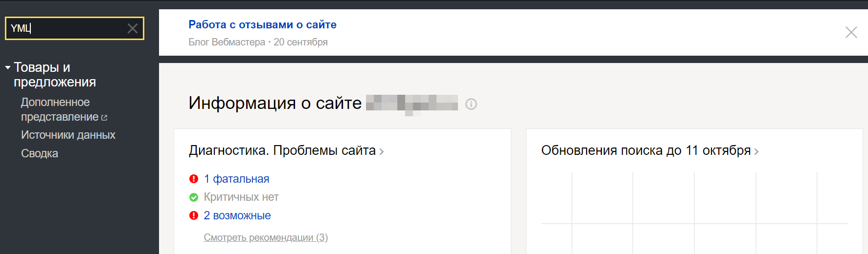
Task: Close the blog news banner
Action: tap(851, 32)
